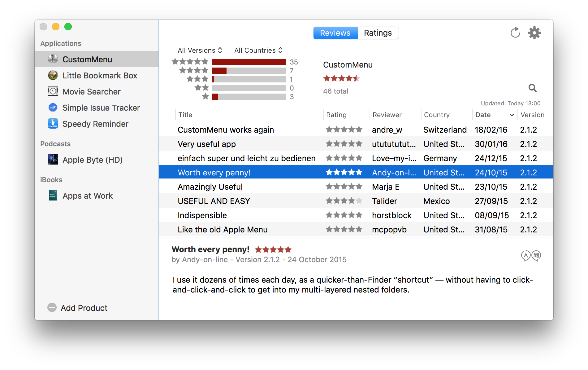Click the average star rating under CustomMenu
The image size is (588, 370).
[x=341, y=78]
